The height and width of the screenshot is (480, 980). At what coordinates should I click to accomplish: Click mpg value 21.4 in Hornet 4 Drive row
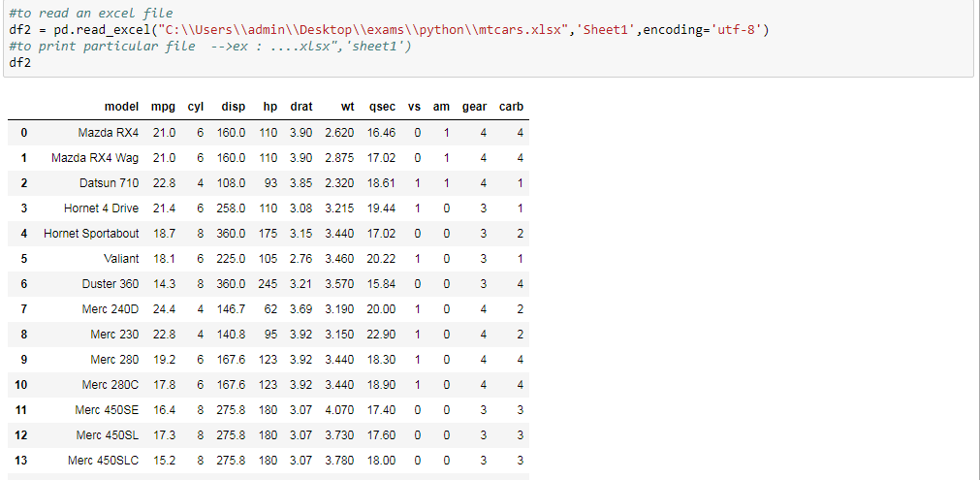click(x=165, y=208)
